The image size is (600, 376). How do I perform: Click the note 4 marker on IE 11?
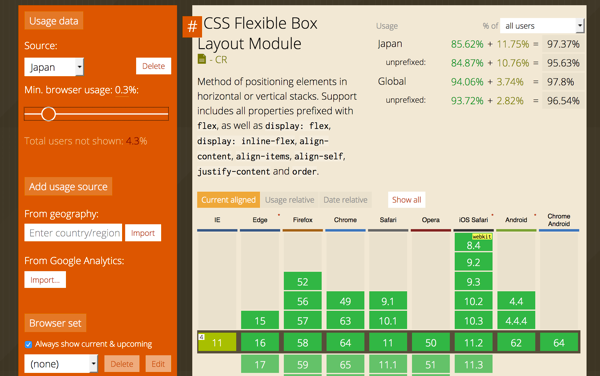(x=201, y=337)
